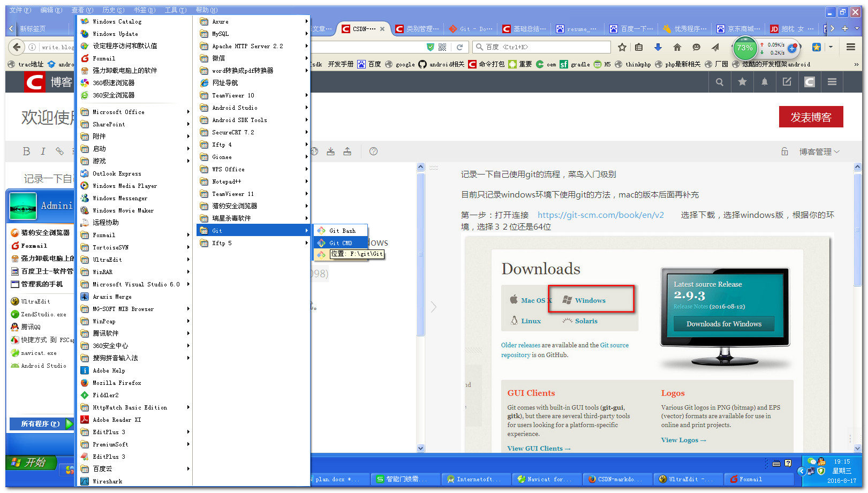The height and width of the screenshot is (493, 868).
Task: Click the write-post pencil icon in CSDN header
Action: (x=787, y=82)
